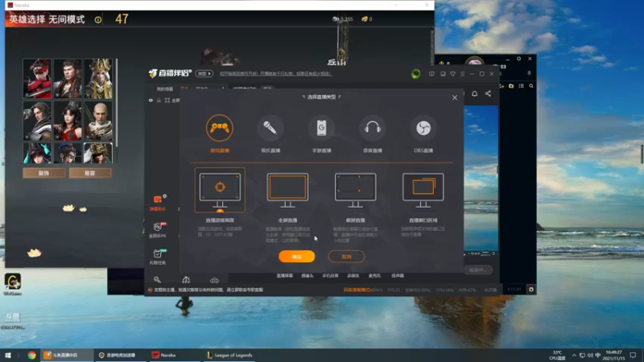Click the hero list scrollbar in Naraka
The image size is (644, 362).
pyautogui.click(x=117, y=103)
